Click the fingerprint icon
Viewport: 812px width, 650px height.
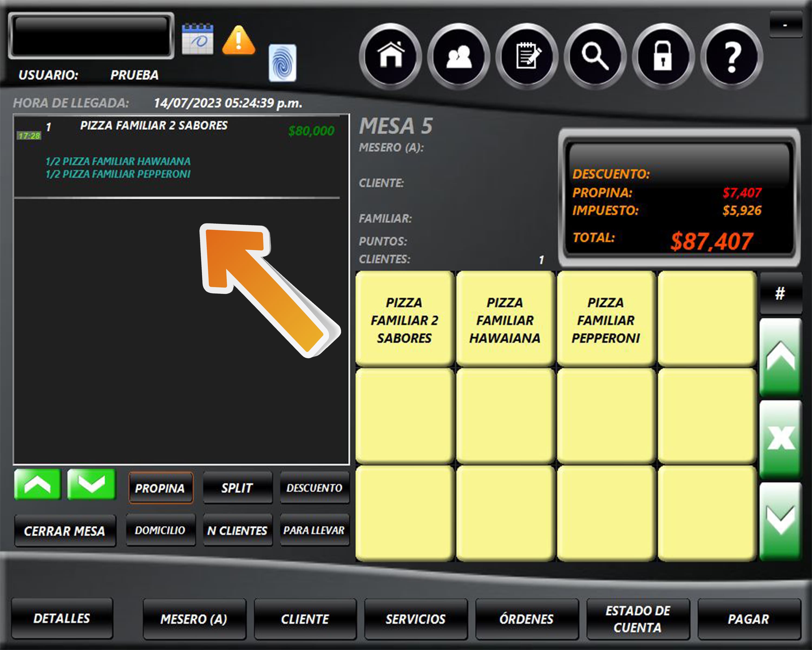pos(282,63)
